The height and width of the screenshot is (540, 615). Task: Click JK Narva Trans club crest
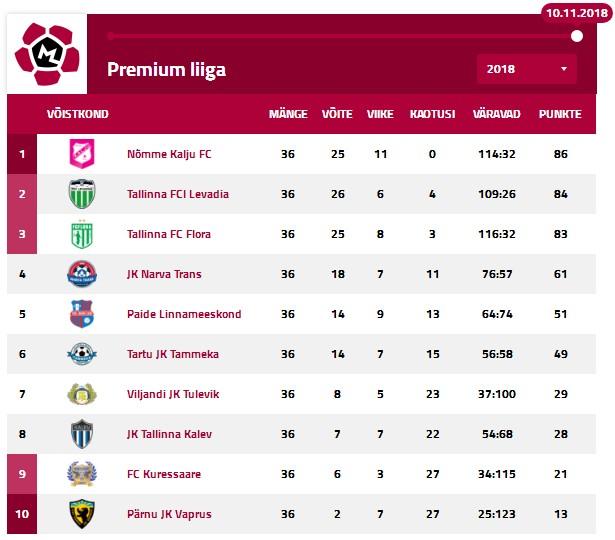point(81,274)
